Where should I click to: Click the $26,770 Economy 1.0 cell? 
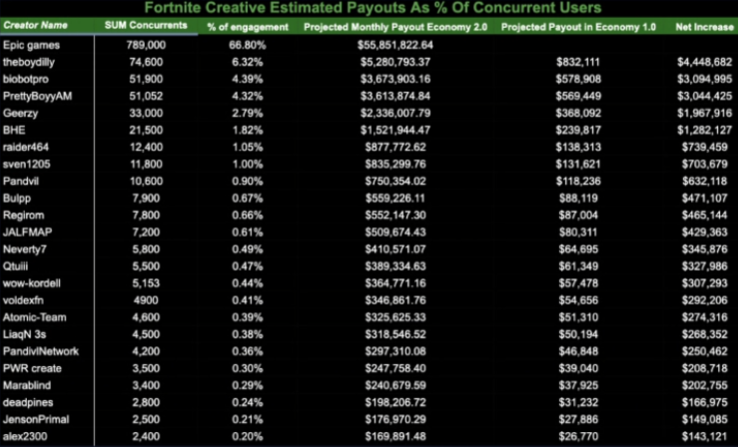click(x=578, y=436)
